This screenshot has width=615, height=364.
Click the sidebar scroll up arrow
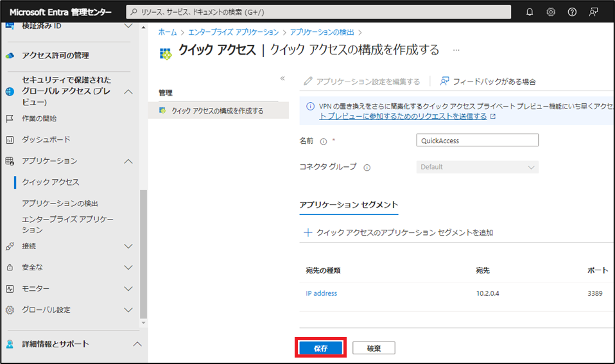(x=144, y=28)
